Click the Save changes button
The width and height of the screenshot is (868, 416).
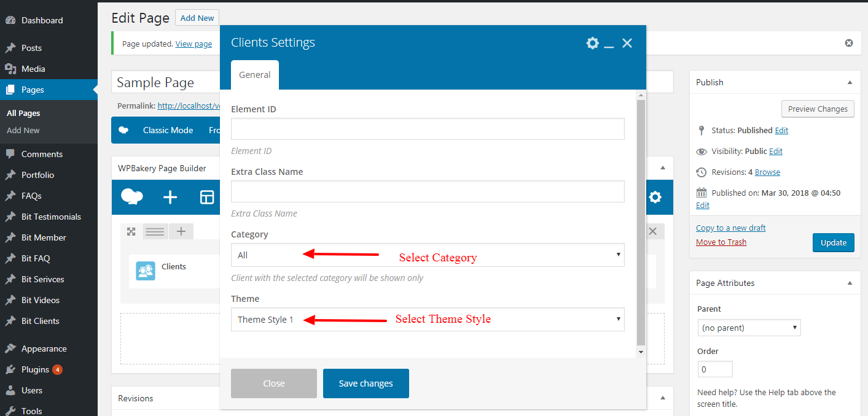point(366,383)
